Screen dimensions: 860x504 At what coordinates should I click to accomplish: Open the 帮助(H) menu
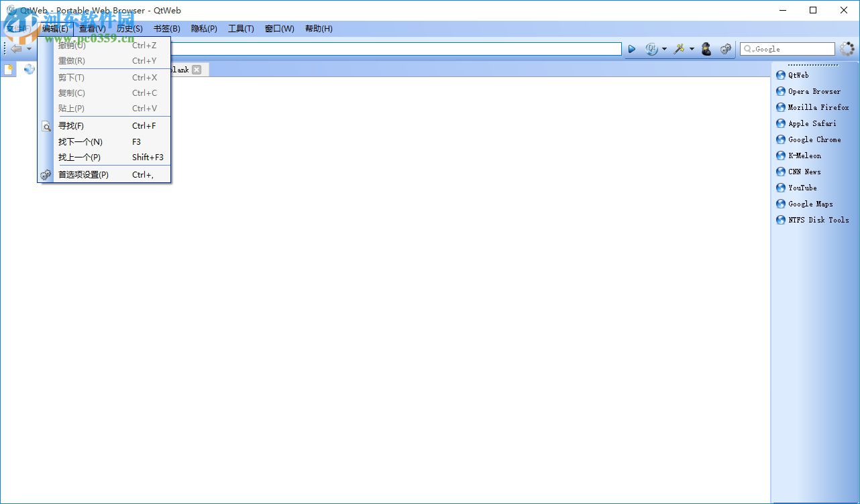(x=319, y=29)
